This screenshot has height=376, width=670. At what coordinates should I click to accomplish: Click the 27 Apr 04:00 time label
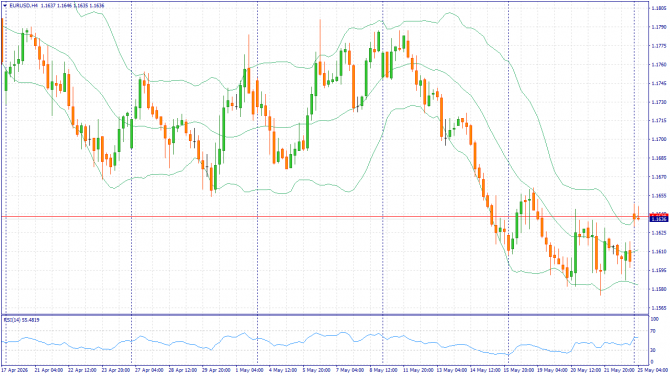tap(149, 370)
